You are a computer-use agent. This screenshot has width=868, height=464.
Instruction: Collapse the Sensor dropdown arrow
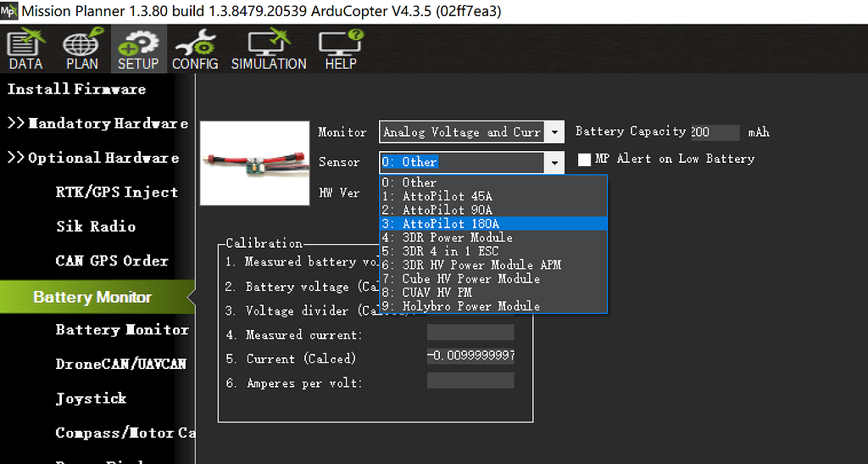coord(554,163)
